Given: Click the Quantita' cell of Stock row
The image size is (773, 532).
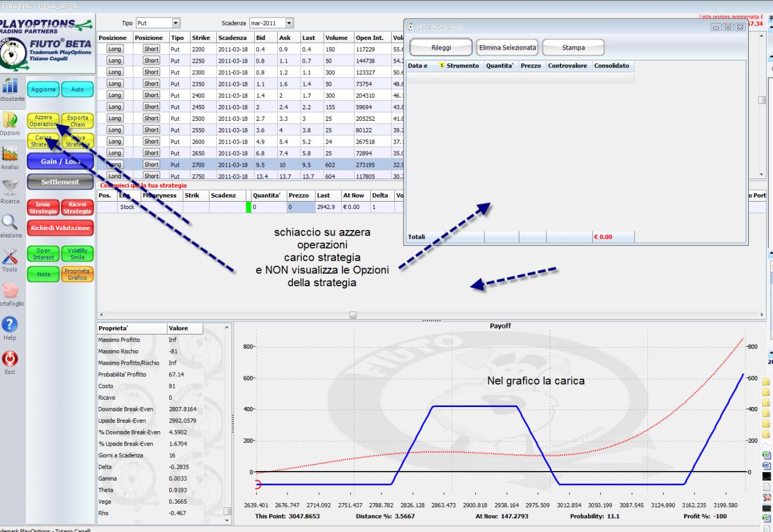Looking at the screenshot, I should coord(269,207).
